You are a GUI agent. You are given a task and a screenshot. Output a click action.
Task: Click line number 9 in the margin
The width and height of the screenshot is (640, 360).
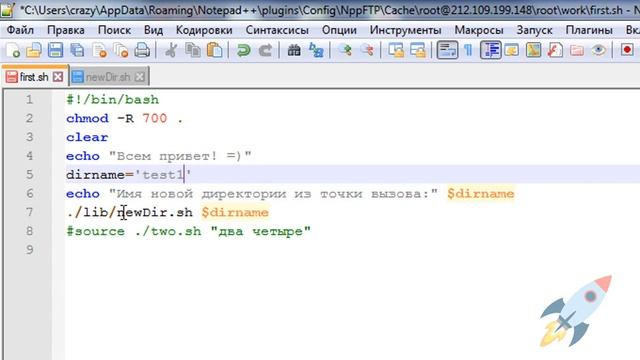point(29,250)
